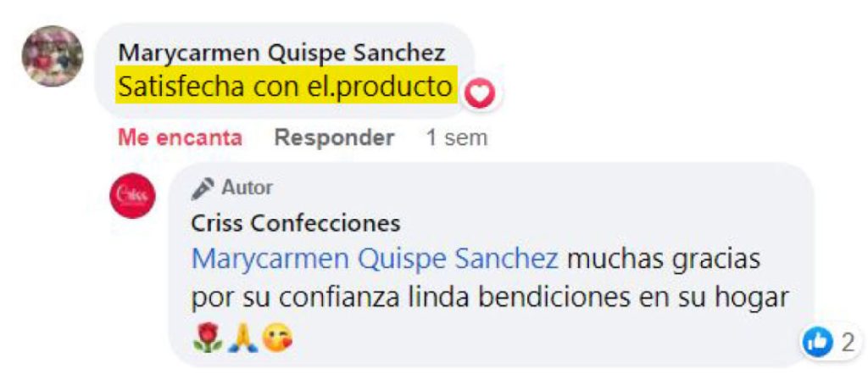Click the blue Marycarmen Quispe Sanchez mention
Viewport: 868px width, 380px height.
click(374, 259)
